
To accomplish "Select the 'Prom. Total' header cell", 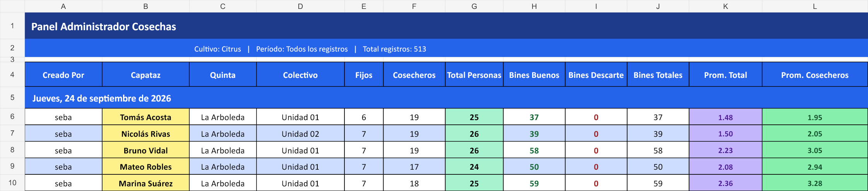I will click(x=726, y=75).
